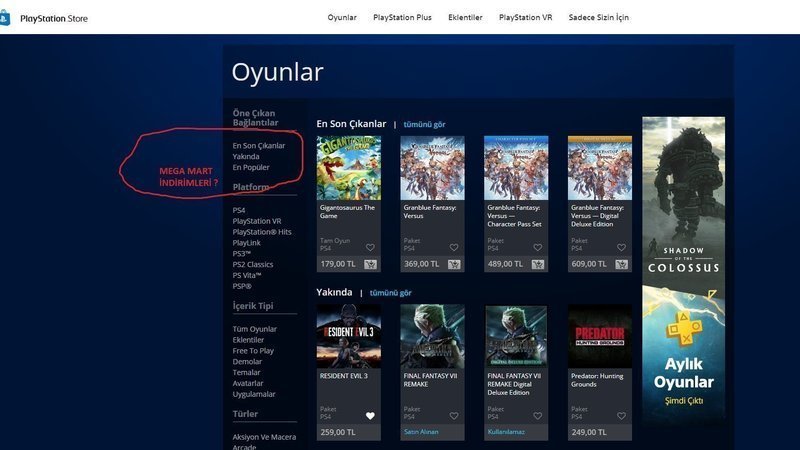This screenshot has height=450, width=800.
Task: Open the PlayStation VR menu item
Action: [526, 17]
